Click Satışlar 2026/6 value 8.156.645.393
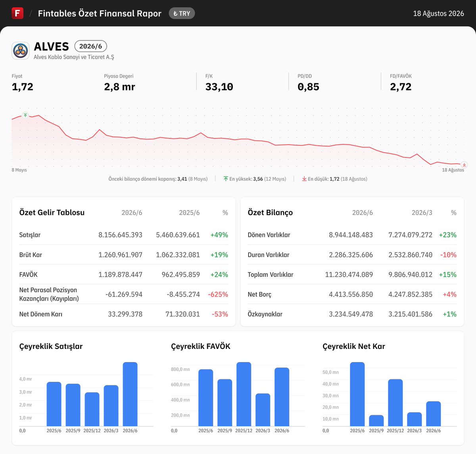Image resolution: width=476 pixels, height=454 pixels. (x=120, y=235)
